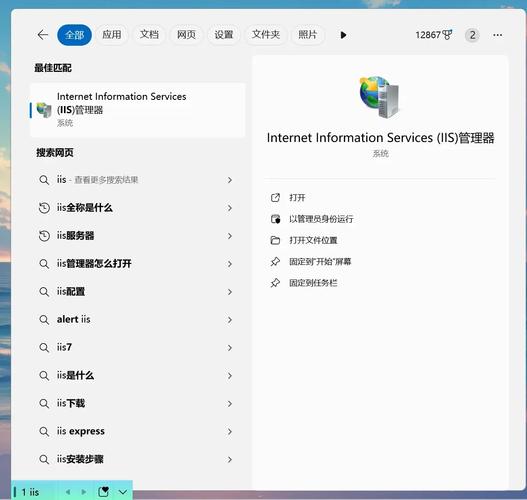Screen dimensions: 527x500
Task: Switch to the 应用 filter tab
Action: pyautogui.click(x=112, y=35)
